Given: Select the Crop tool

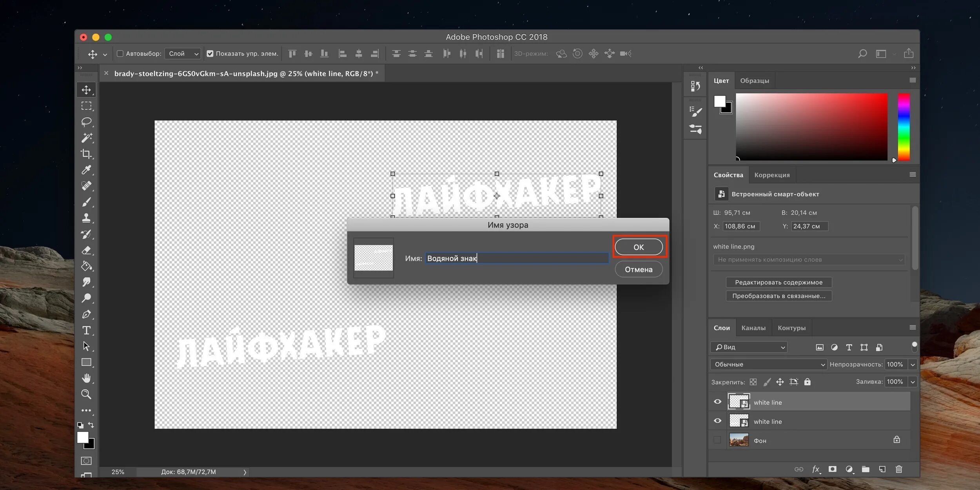Looking at the screenshot, I should [x=86, y=154].
